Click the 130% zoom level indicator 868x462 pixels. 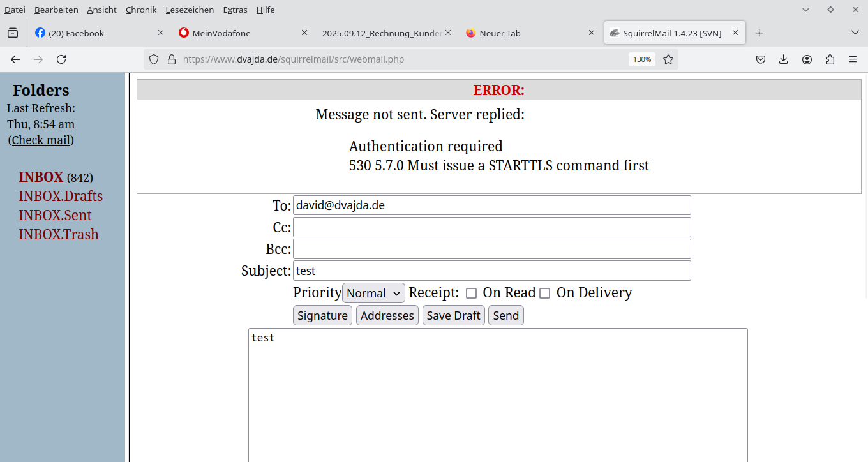pyautogui.click(x=641, y=59)
